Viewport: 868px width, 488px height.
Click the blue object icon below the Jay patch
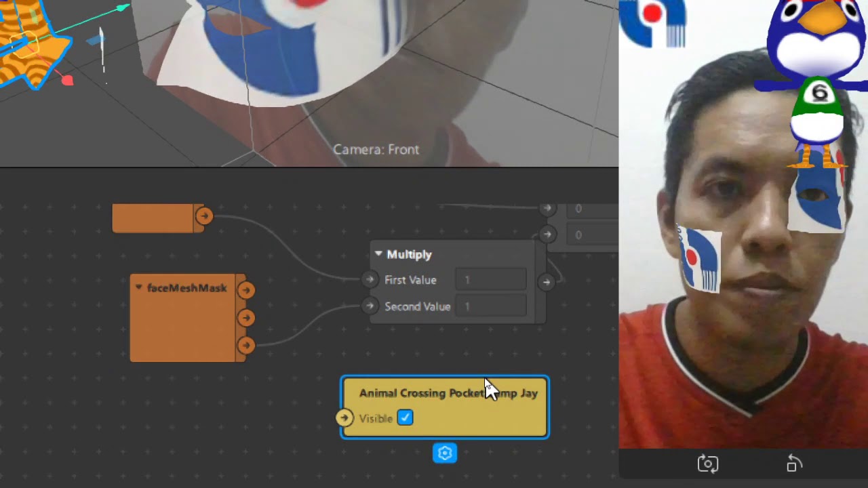click(x=445, y=453)
